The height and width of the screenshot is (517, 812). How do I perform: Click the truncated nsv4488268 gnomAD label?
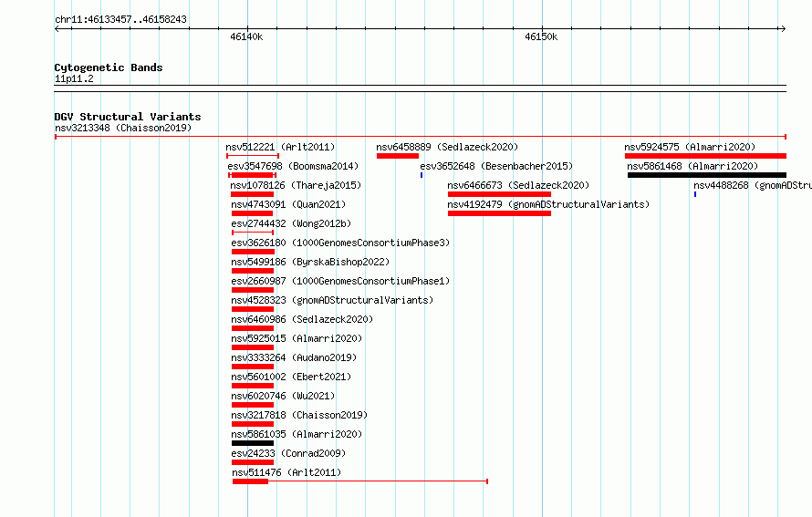(753, 185)
